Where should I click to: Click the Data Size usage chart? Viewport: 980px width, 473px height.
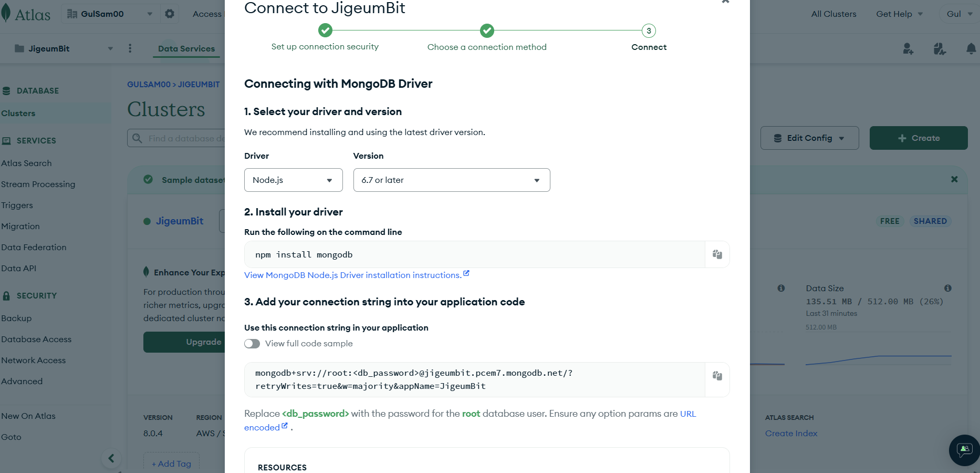(x=878, y=347)
